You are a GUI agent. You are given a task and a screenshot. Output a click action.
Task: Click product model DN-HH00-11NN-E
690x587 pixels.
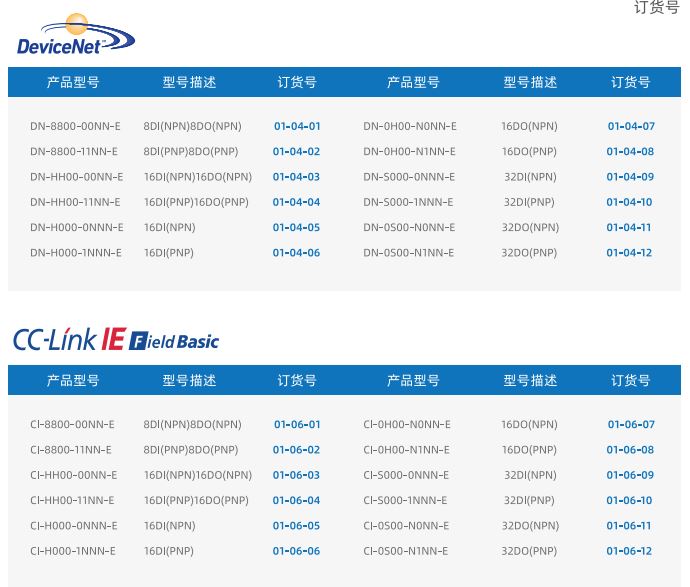75,202
